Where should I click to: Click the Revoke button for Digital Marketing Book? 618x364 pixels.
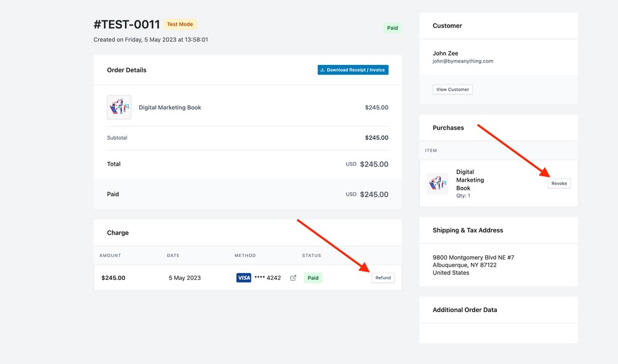click(558, 183)
